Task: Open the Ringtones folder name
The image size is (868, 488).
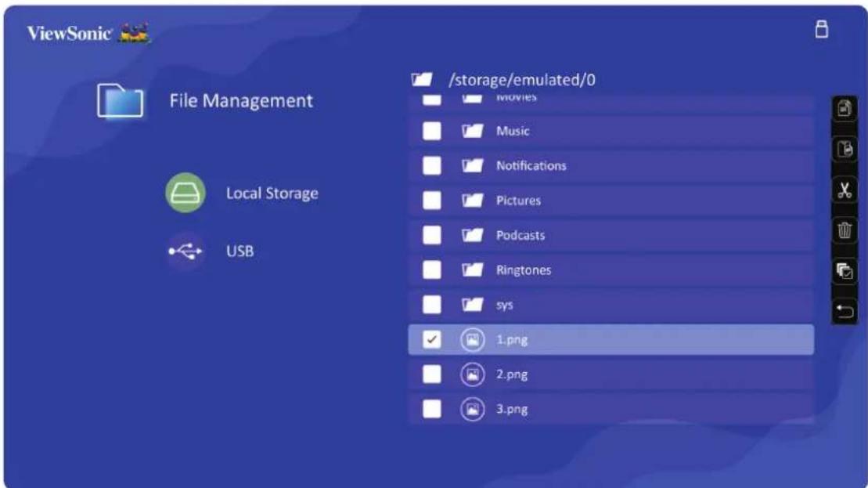Action: (x=523, y=270)
